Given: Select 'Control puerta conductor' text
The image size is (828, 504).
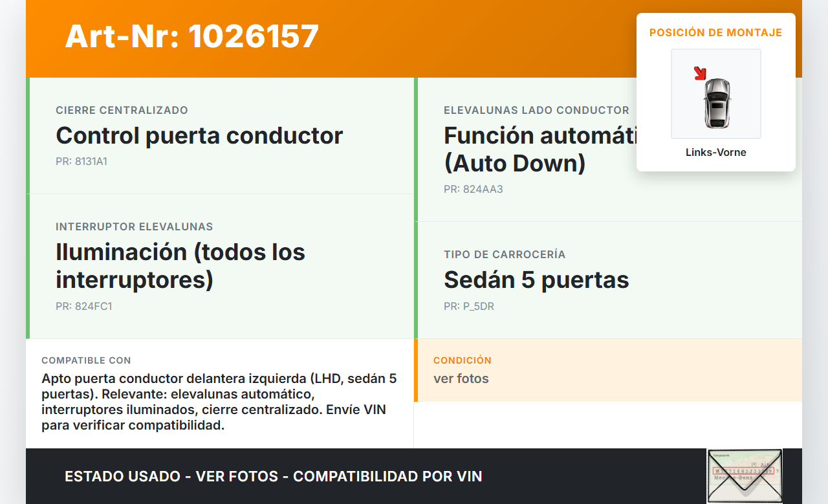Looking at the screenshot, I should [199, 136].
